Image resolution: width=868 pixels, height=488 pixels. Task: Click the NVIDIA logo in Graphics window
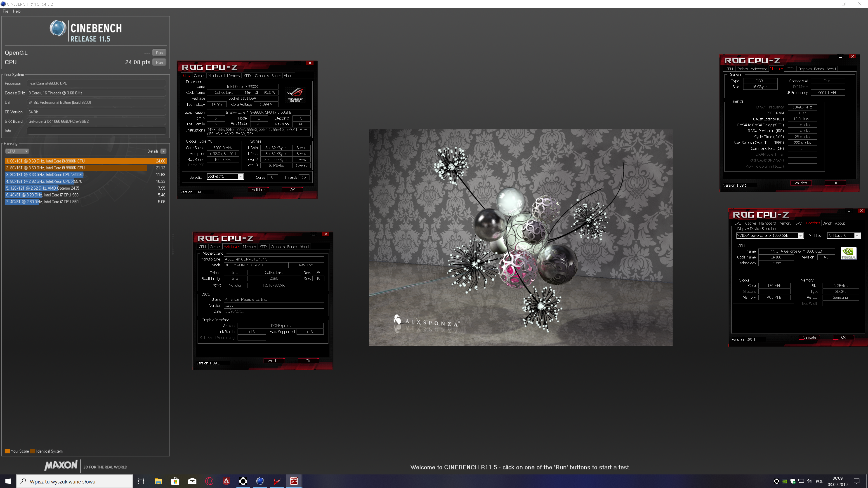849,253
